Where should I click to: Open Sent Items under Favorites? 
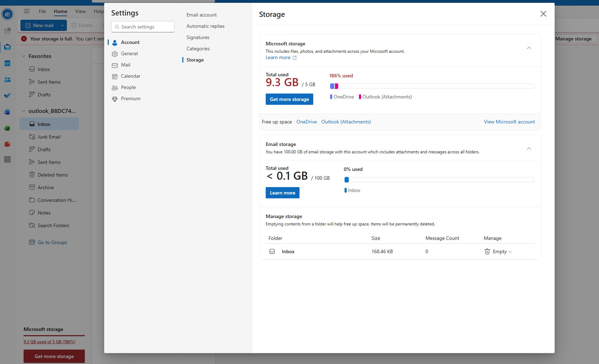point(49,82)
